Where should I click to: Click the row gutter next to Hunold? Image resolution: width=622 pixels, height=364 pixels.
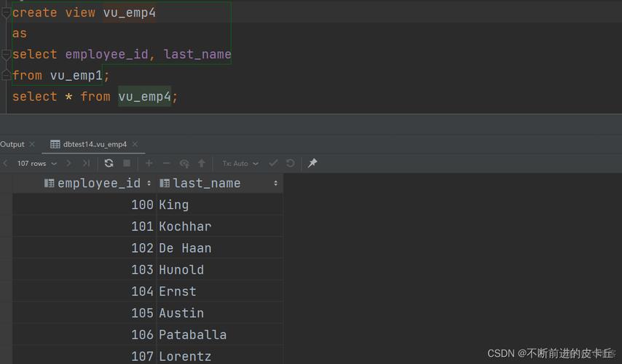click(6, 269)
